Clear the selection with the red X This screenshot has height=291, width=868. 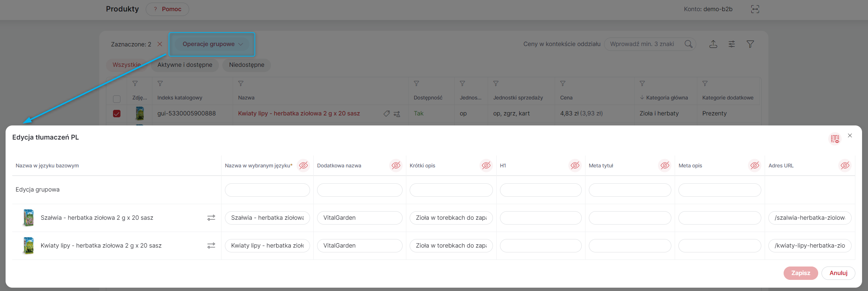coord(160,44)
